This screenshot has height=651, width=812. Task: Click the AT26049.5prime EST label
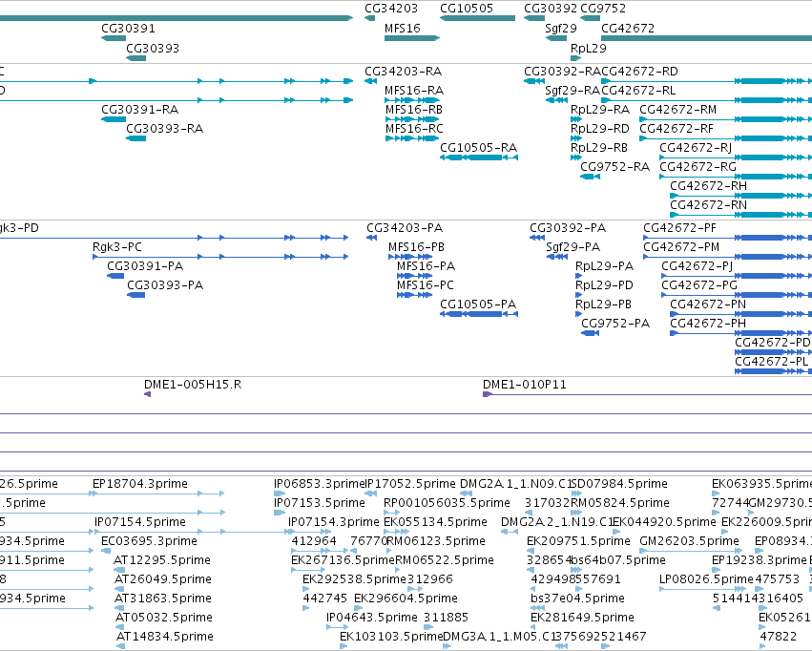[163, 579]
